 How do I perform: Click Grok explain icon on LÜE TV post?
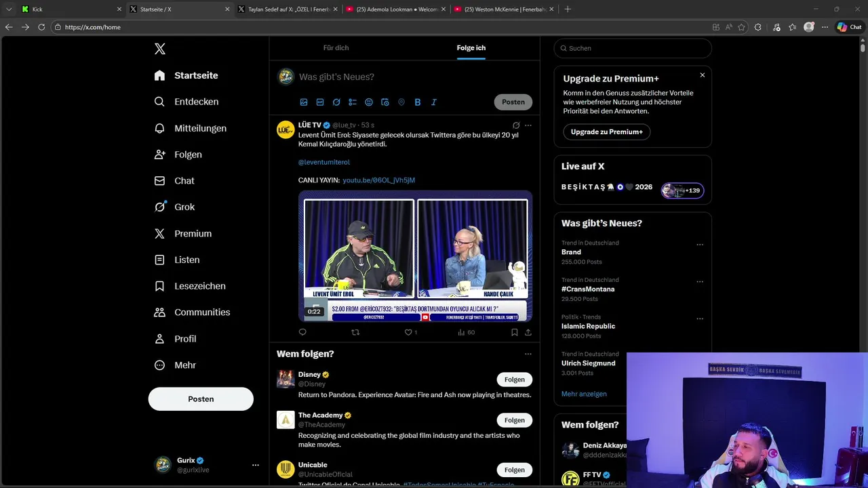516,125
